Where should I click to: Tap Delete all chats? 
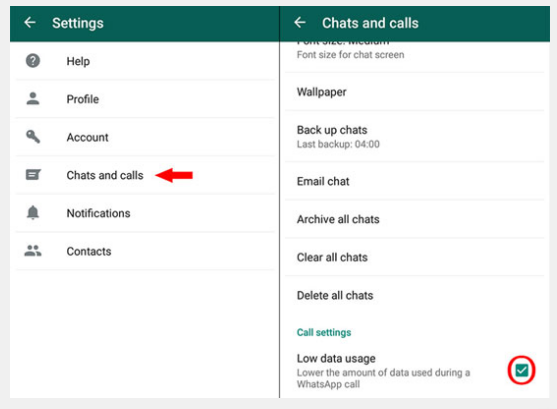coord(415,295)
